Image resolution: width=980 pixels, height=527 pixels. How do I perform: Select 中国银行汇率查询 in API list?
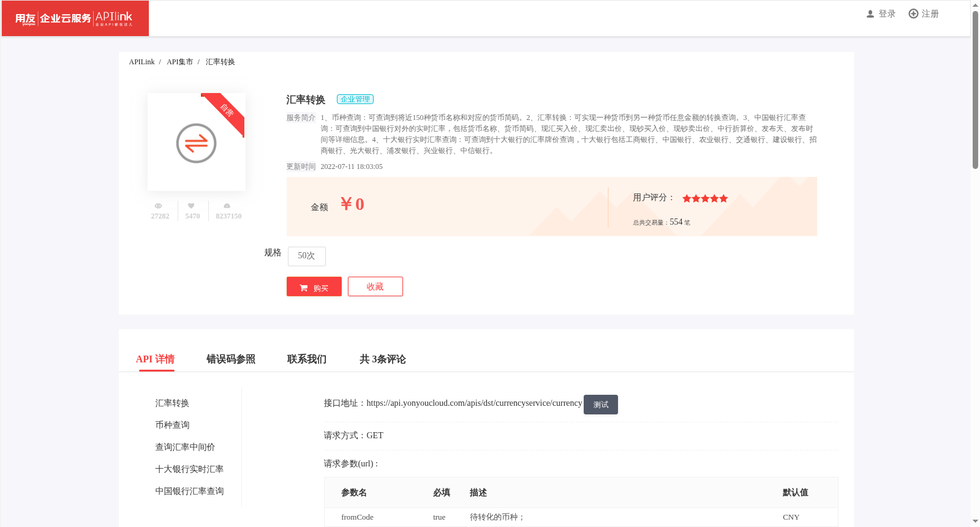tap(189, 491)
